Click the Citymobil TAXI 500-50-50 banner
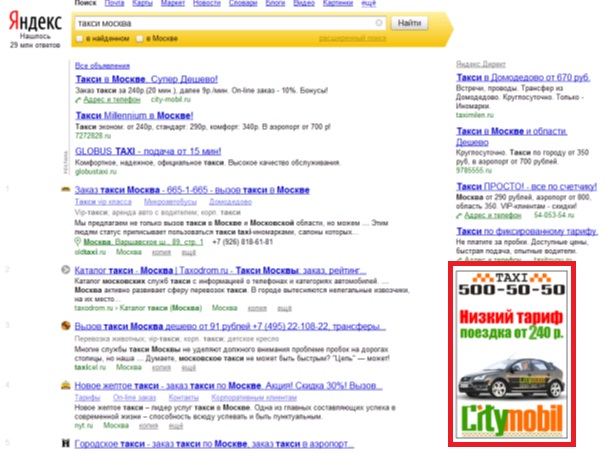The image size is (606, 454). tap(512, 354)
